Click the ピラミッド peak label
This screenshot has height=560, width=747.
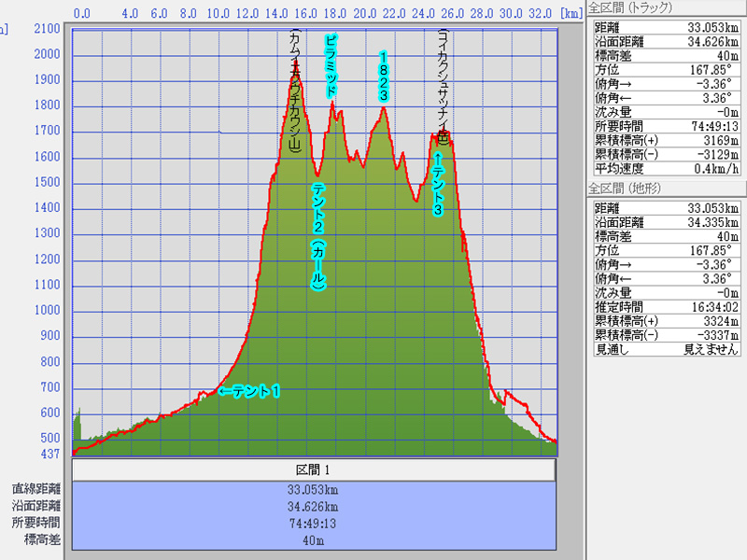331,67
